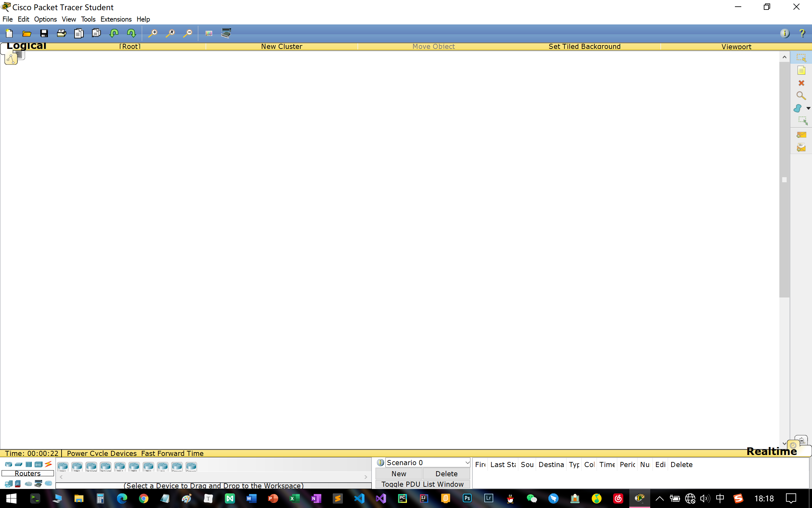Choose the Multiuser Connection icon
Screen dimensions: 812x508
click(x=49, y=484)
